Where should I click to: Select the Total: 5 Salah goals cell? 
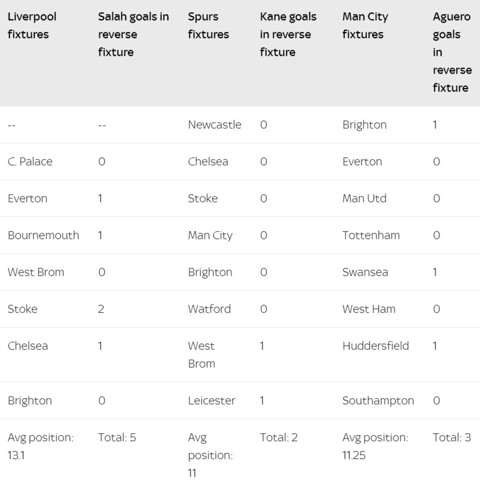click(x=117, y=437)
